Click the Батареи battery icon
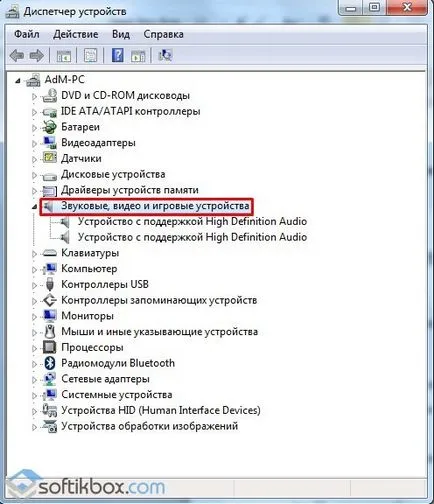 point(50,127)
